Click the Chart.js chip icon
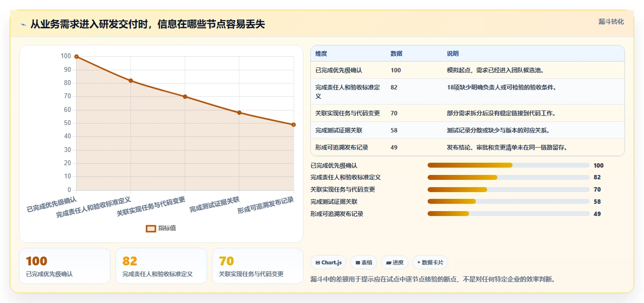The image size is (644, 303). tap(318, 262)
